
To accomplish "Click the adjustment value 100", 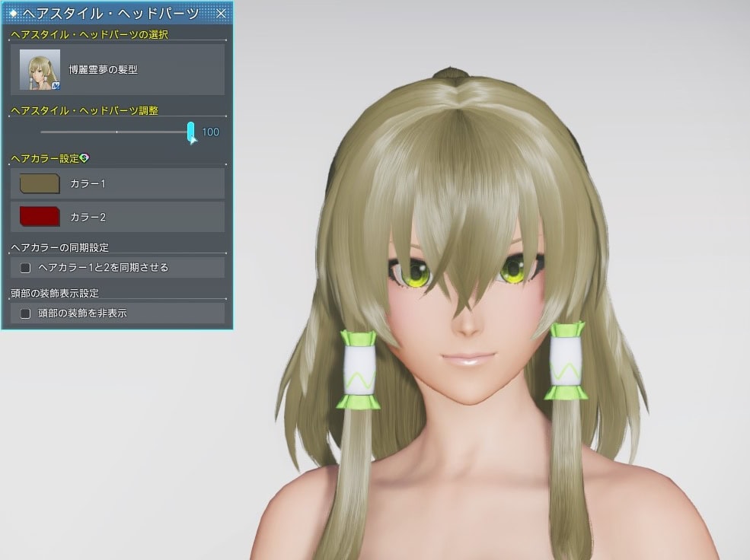I will (x=210, y=132).
